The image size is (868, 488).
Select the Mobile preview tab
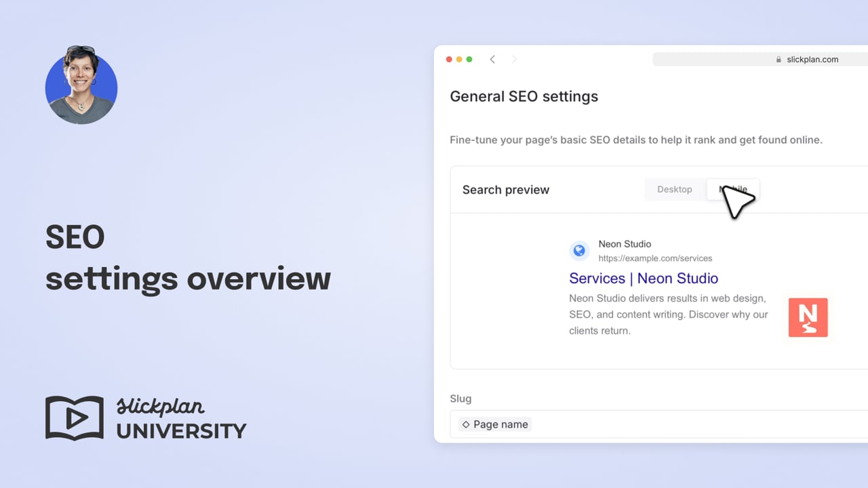click(733, 189)
